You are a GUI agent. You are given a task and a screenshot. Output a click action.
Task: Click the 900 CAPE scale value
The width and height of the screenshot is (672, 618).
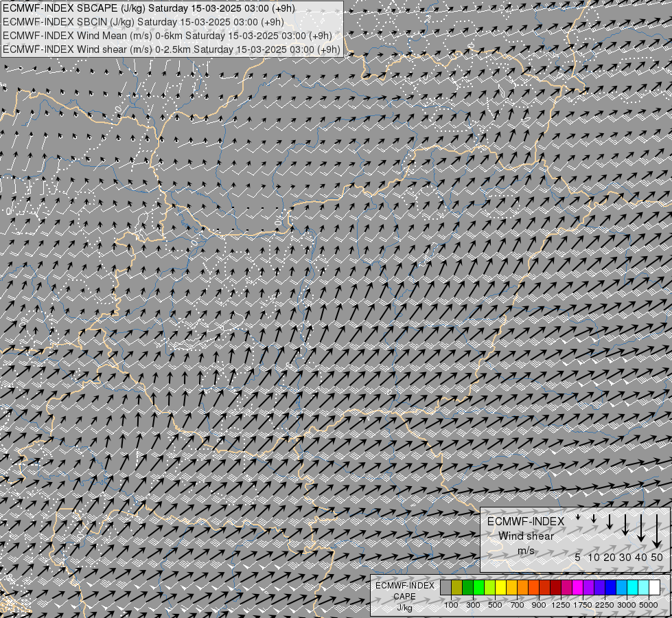pyautogui.click(x=539, y=605)
